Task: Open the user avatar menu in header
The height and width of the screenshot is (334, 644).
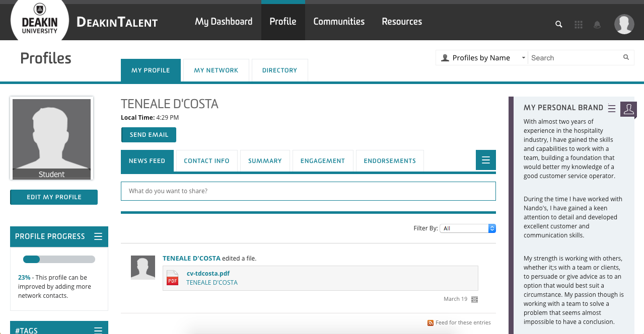Action: [x=624, y=24]
